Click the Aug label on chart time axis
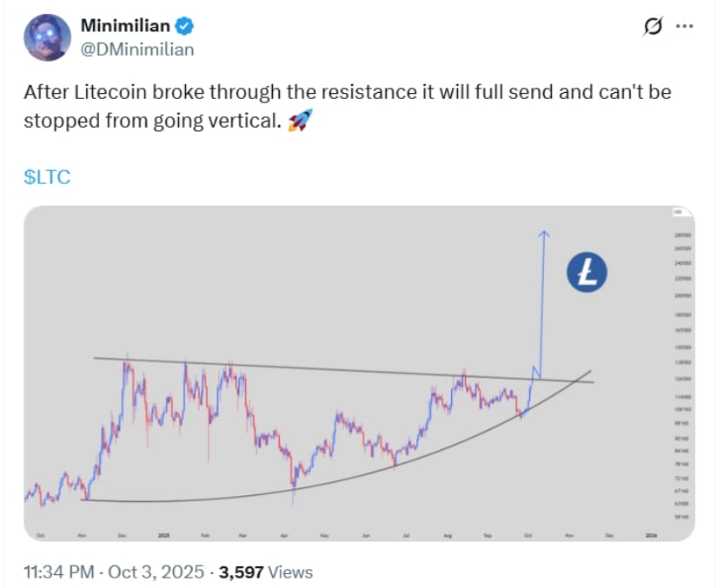Viewport: 717px width, 588px height. click(x=447, y=534)
